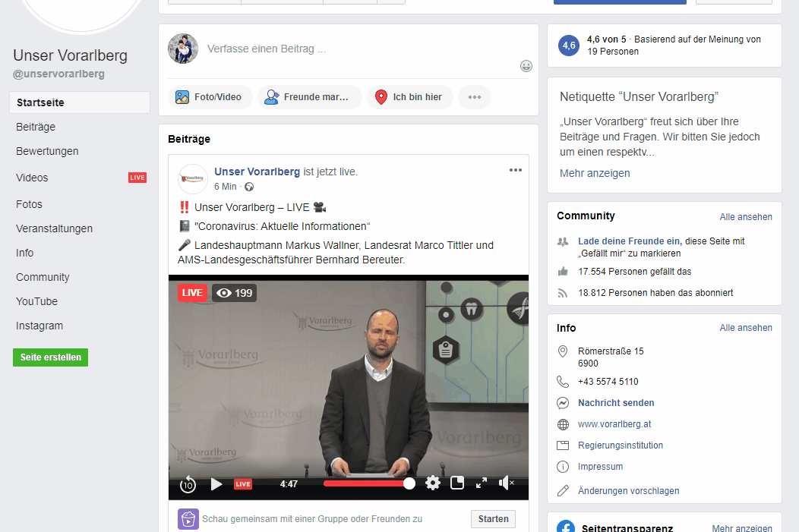This screenshot has width=799, height=532.
Task: Click Alle ansehen in Info section
Action: coord(746,328)
